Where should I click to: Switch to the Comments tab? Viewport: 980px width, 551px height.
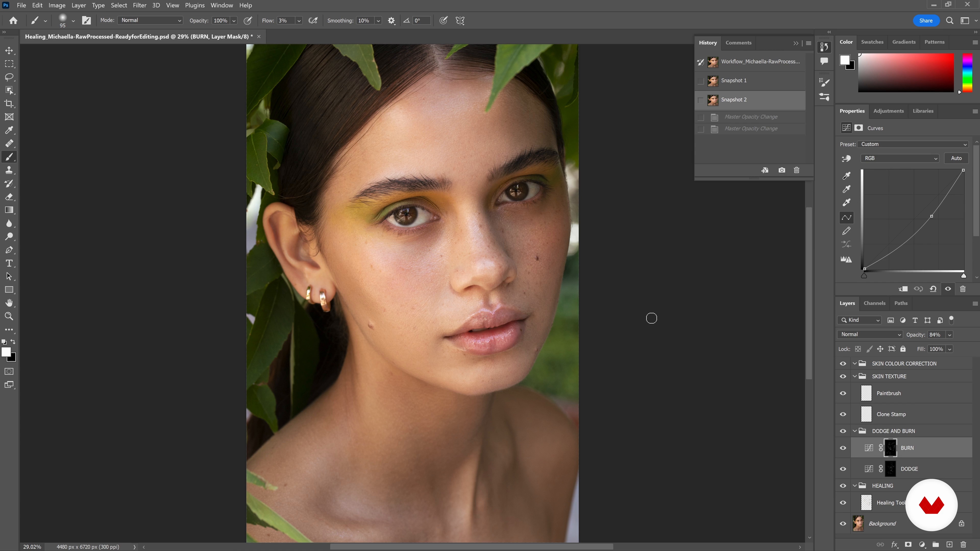pos(738,43)
